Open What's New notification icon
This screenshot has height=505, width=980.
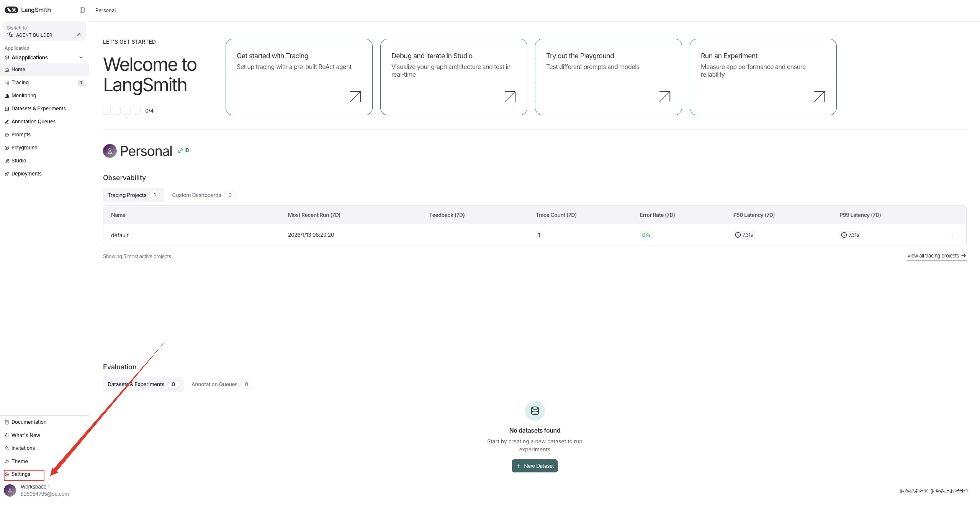7,435
